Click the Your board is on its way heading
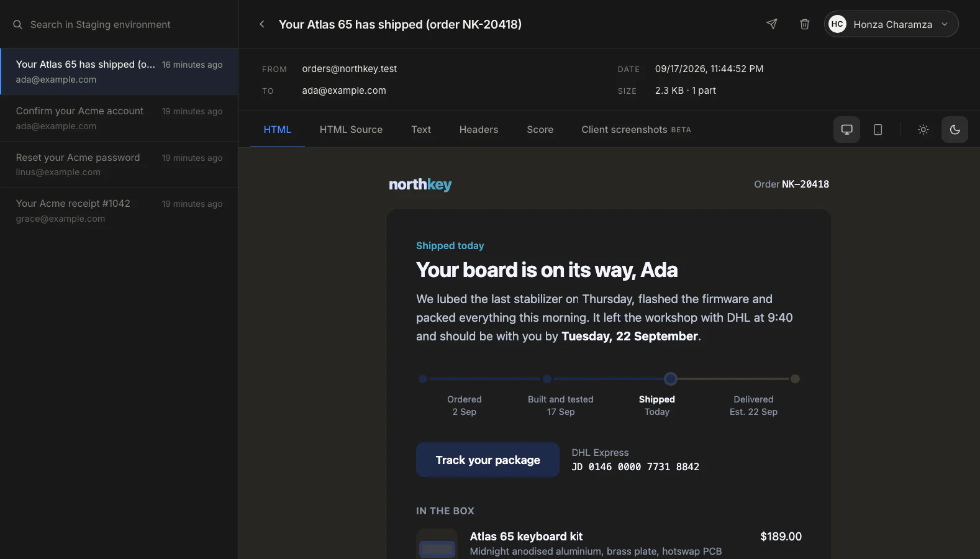Image resolution: width=980 pixels, height=559 pixels. tap(547, 270)
